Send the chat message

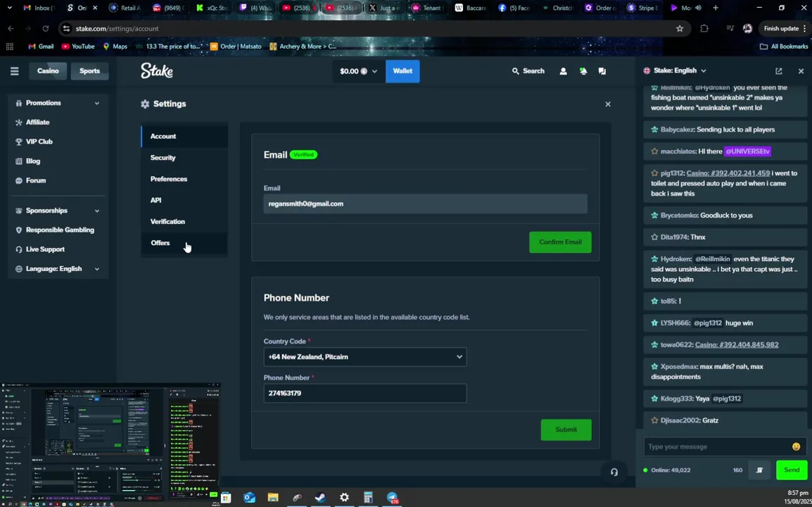point(792,470)
